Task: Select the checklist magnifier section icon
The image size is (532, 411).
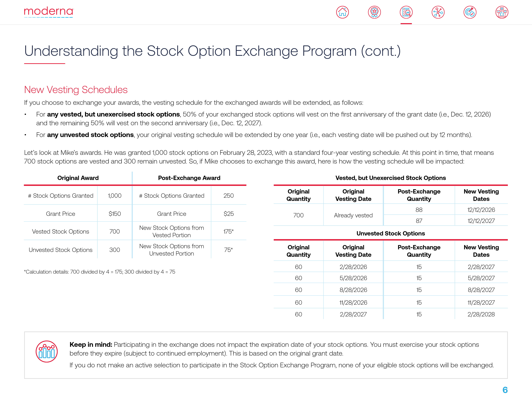Action: (406, 12)
